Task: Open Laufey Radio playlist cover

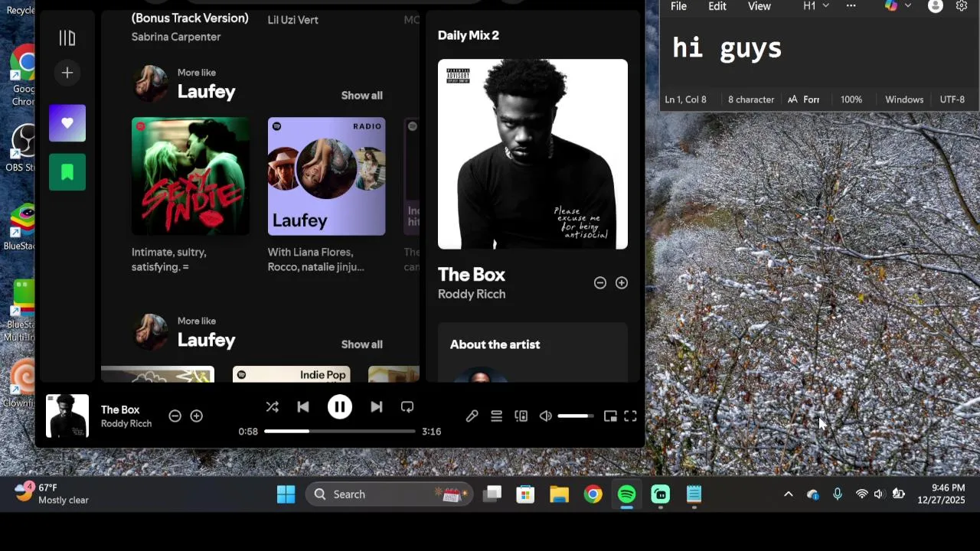Action: (327, 176)
